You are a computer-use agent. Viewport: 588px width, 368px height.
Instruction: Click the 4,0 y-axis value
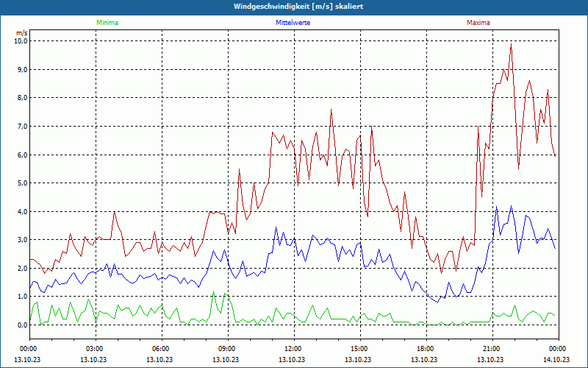22,211
